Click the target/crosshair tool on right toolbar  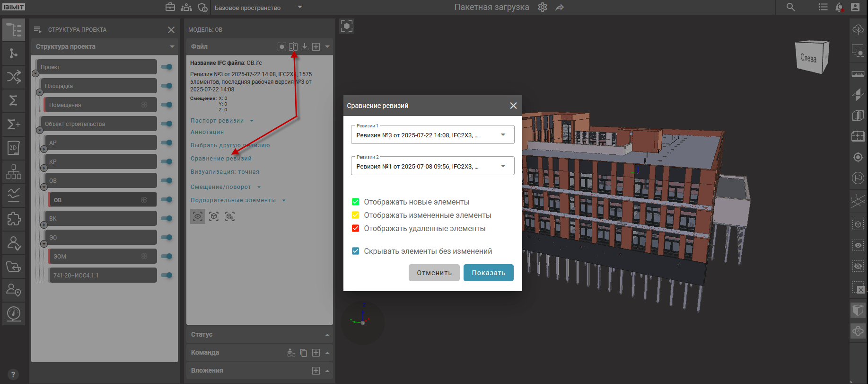click(x=858, y=157)
